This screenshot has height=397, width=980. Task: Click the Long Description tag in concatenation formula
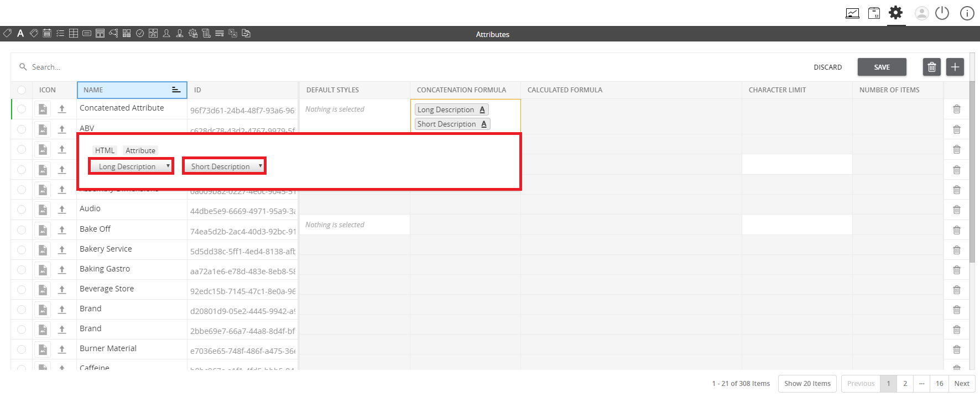click(452, 109)
